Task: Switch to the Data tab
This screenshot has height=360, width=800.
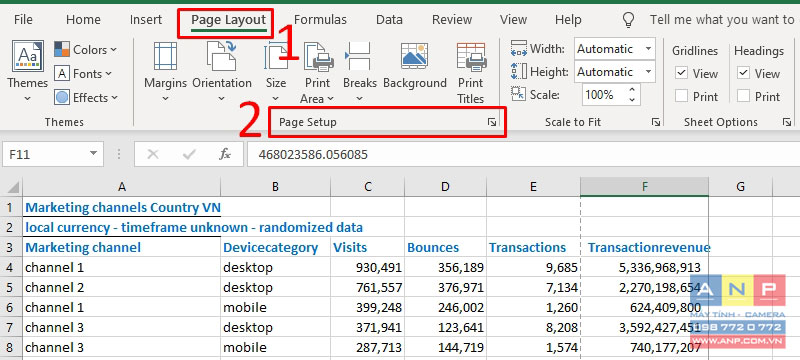Action: click(389, 20)
